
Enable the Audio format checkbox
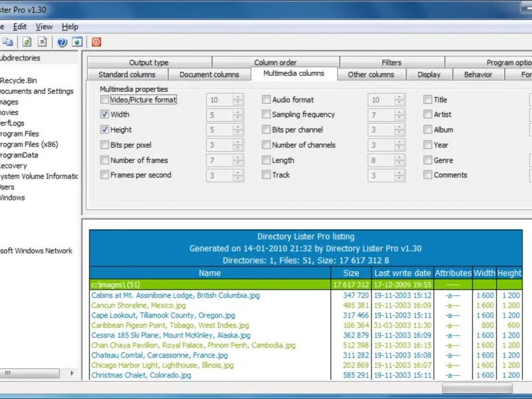click(266, 99)
